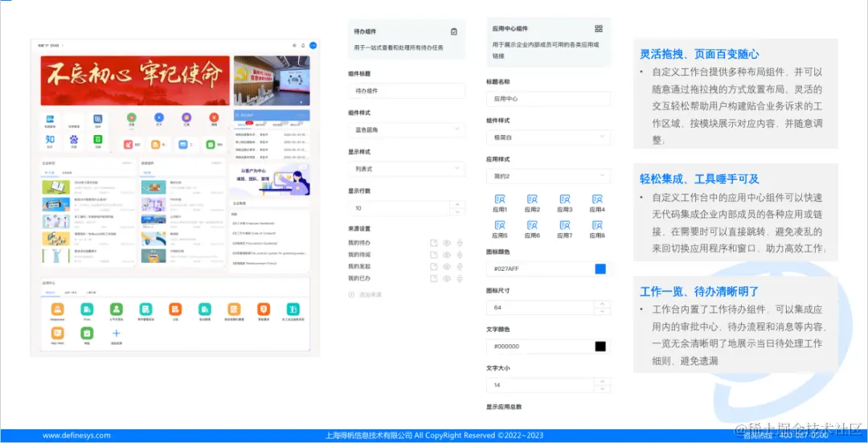Click the 应用2 icon in the preview
This screenshot has height=443, width=868.
pyautogui.click(x=532, y=199)
